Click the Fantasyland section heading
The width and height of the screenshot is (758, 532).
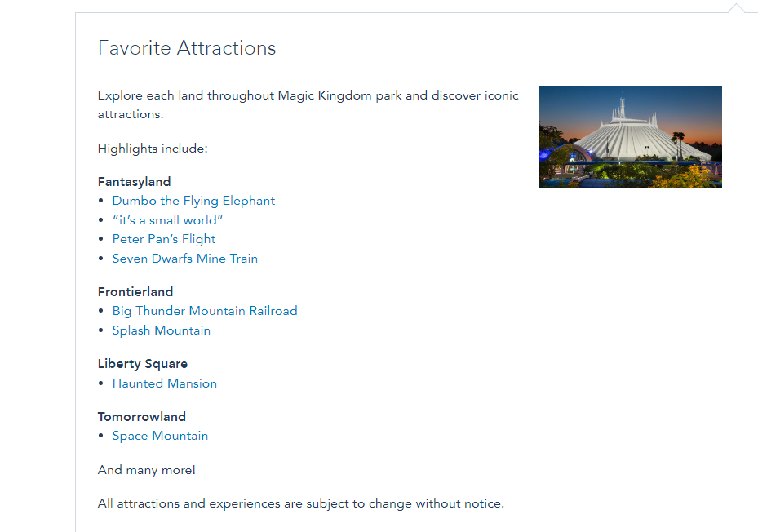[134, 182]
